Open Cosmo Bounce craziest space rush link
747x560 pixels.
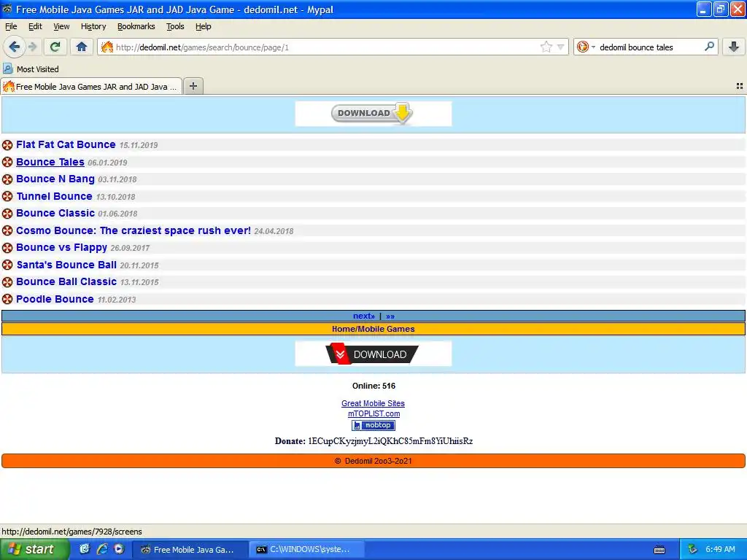tap(133, 230)
